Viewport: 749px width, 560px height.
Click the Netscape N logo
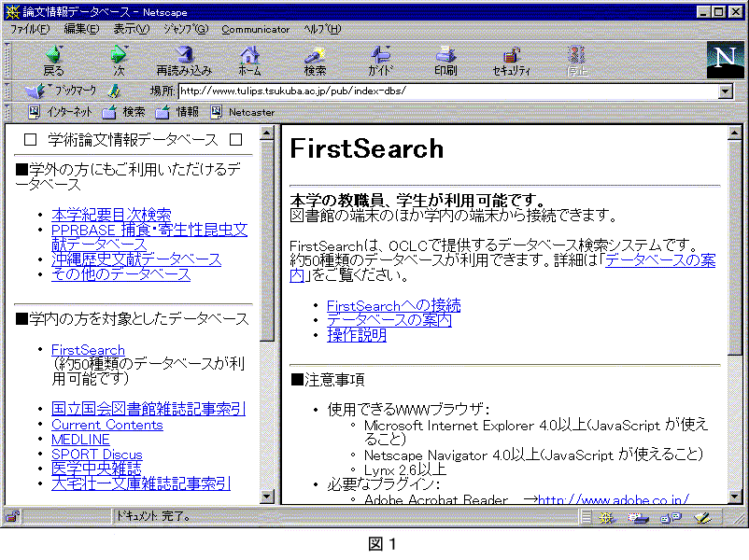pos(725,60)
